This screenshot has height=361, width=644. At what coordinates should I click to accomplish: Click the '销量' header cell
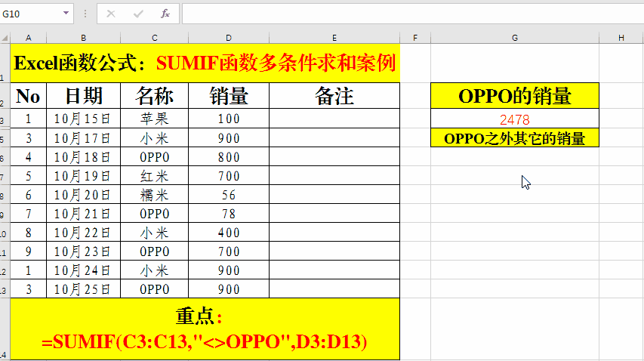pos(229,96)
